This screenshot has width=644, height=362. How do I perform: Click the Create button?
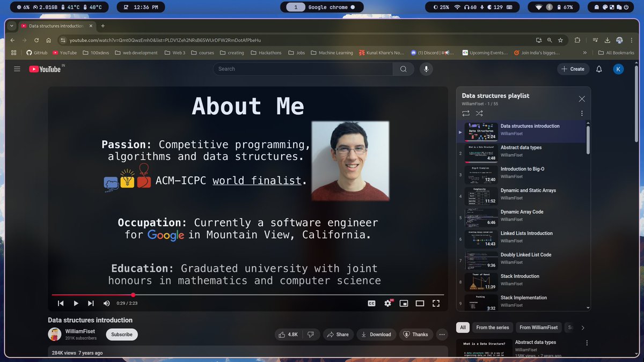tap(573, 69)
